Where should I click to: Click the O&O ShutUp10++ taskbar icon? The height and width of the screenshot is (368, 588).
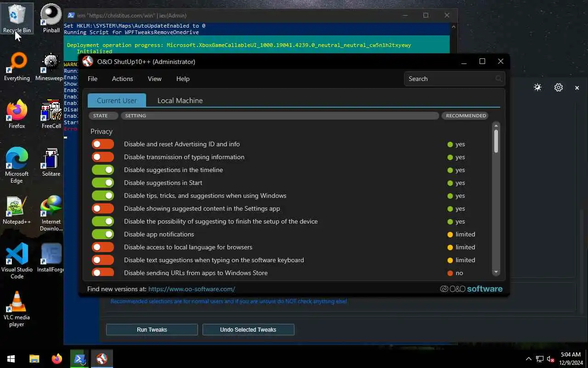tap(102, 359)
